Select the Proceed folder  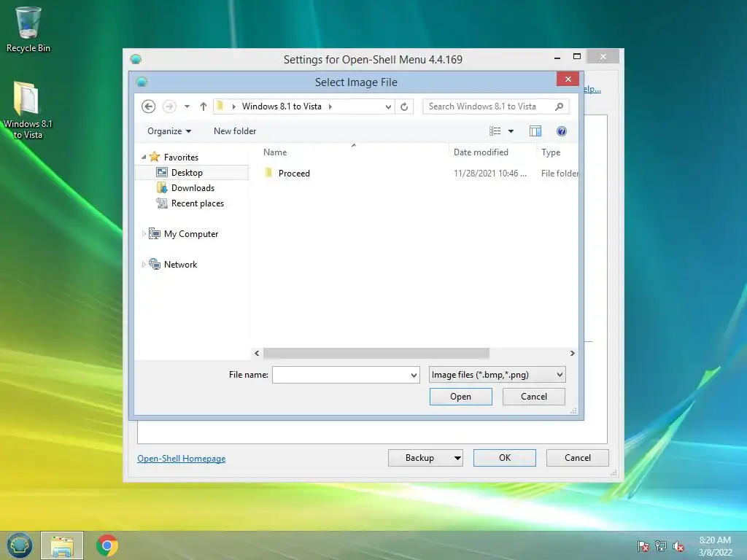coord(294,174)
